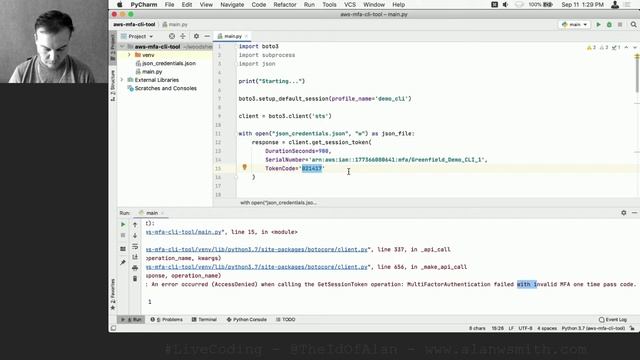Screen dimensions: 640x360
Task: Open main.py link at line 15 in traceback
Action: tap(184, 232)
